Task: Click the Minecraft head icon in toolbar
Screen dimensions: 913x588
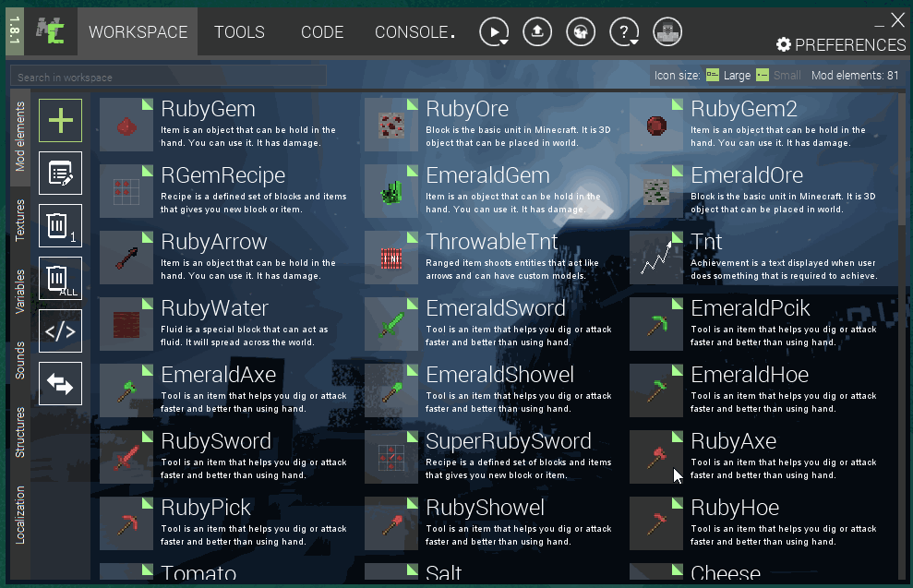Action: (667, 31)
